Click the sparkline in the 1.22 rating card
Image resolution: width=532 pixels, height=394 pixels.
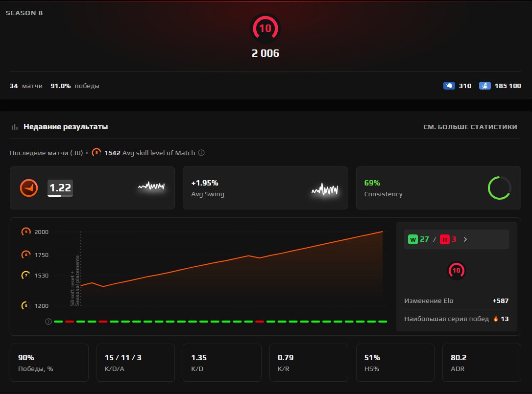151,186
